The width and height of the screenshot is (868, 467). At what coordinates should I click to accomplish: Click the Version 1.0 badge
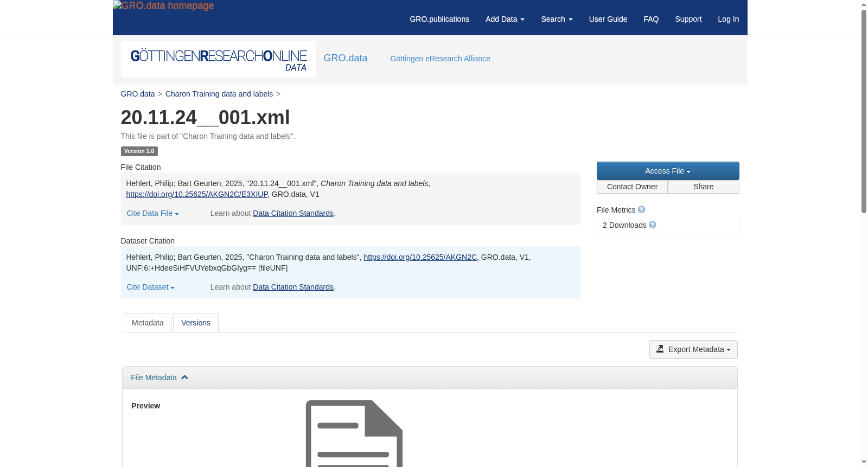click(139, 151)
